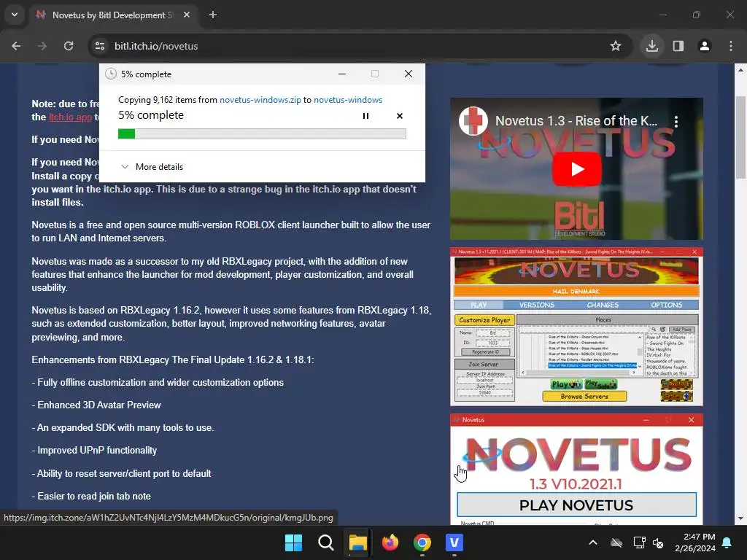
Task: Launch Firefox from the taskbar
Action: pyautogui.click(x=390, y=542)
